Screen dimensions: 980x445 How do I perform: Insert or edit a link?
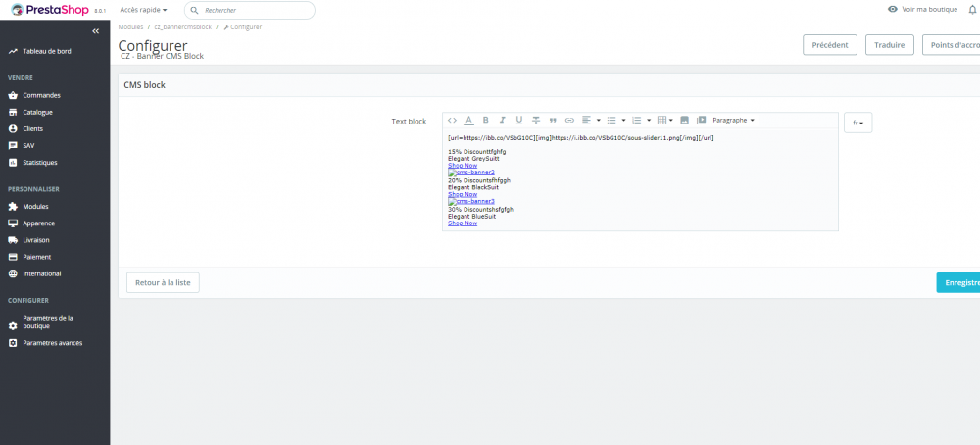tap(569, 120)
